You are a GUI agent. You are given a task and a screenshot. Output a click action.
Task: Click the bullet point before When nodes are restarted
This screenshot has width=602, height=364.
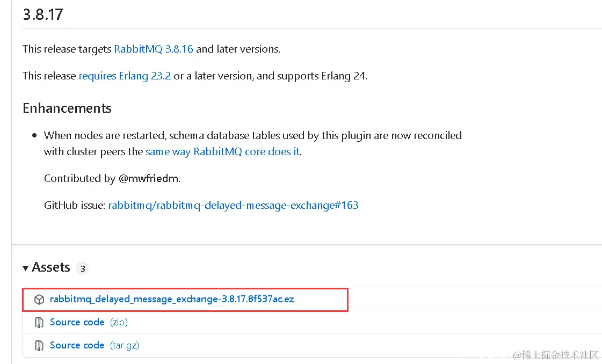34,135
